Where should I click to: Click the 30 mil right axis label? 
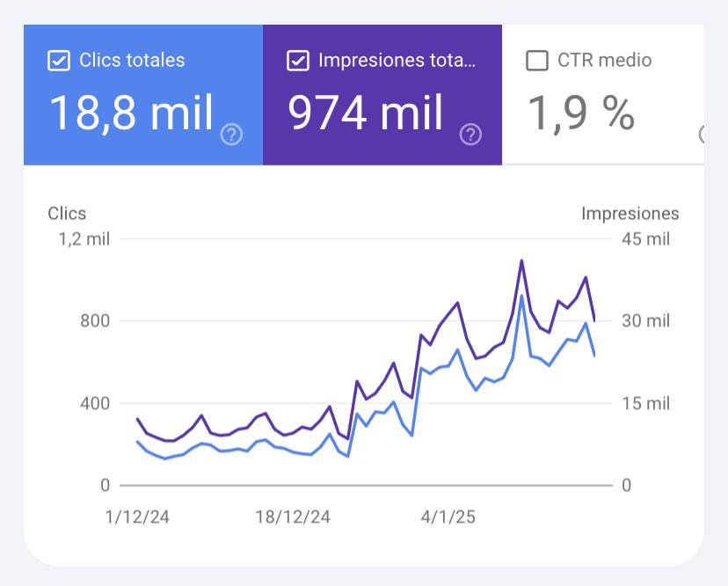[x=645, y=321]
